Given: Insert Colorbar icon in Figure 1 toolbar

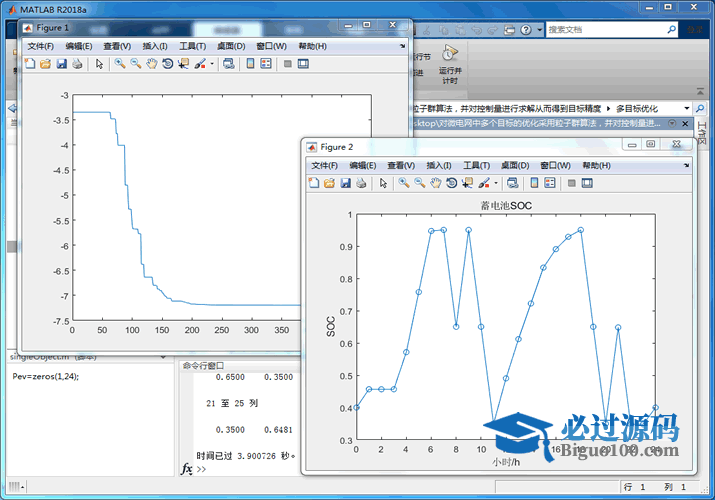Looking at the screenshot, I should tap(250, 64).
